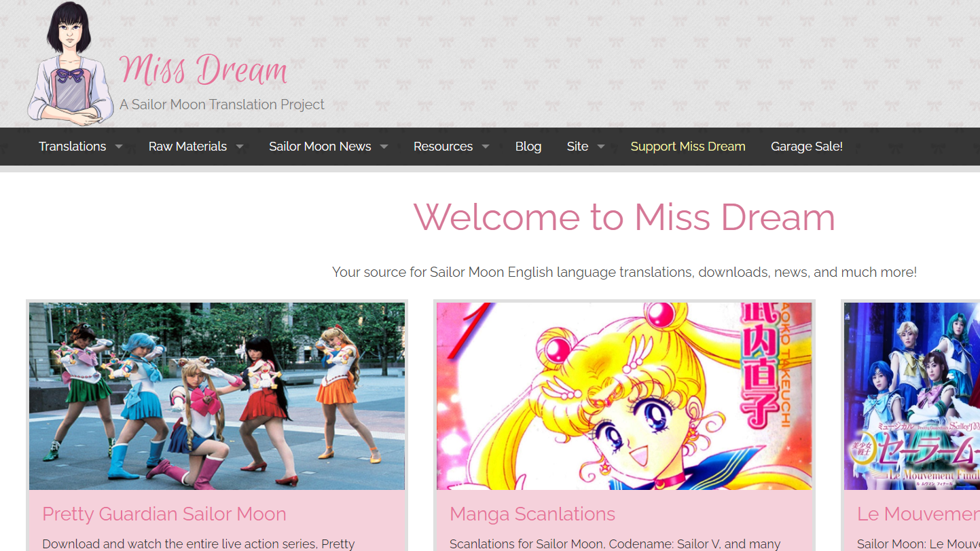This screenshot has width=980, height=551.
Task: Expand the Raw Materials dropdown arrow
Action: pos(240,147)
